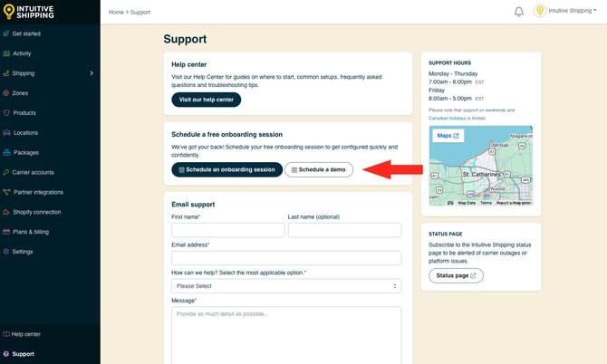Click the map keyboard shortcuts icon
The width and height of the screenshot is (607, 364).
click(x=450, y=203)
